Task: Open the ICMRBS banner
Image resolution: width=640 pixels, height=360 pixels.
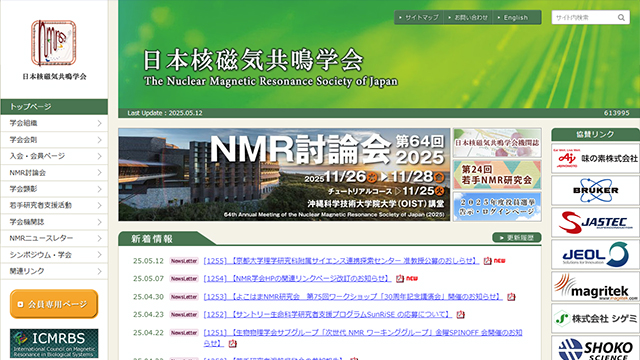Action: [x=54, y=344]
